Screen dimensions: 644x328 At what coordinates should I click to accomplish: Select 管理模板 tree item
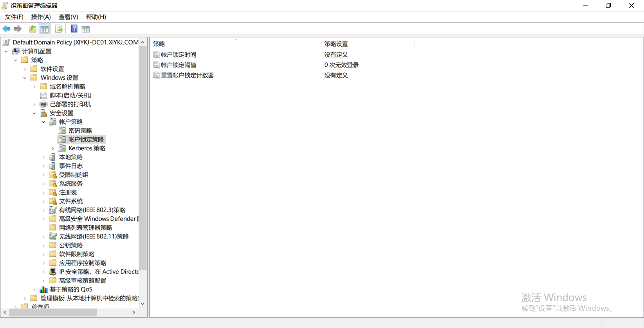[x=89, y=298]
